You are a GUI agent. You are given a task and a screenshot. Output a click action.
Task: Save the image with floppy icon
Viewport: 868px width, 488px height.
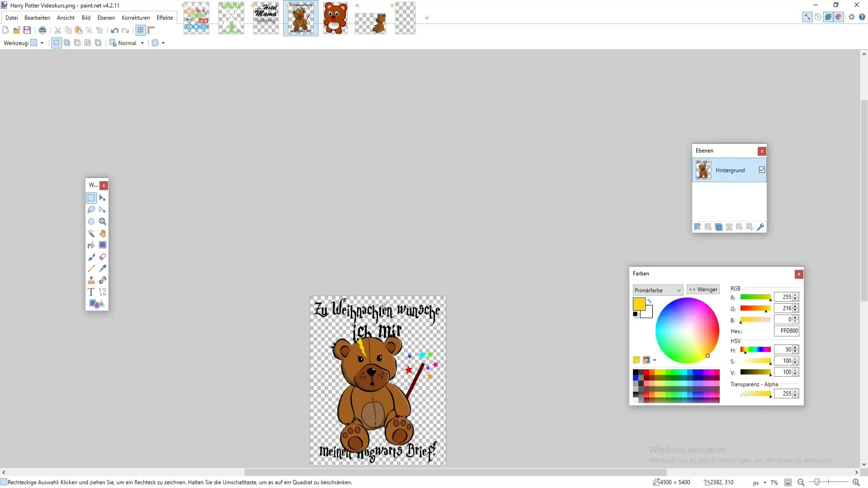pos(27,30)
